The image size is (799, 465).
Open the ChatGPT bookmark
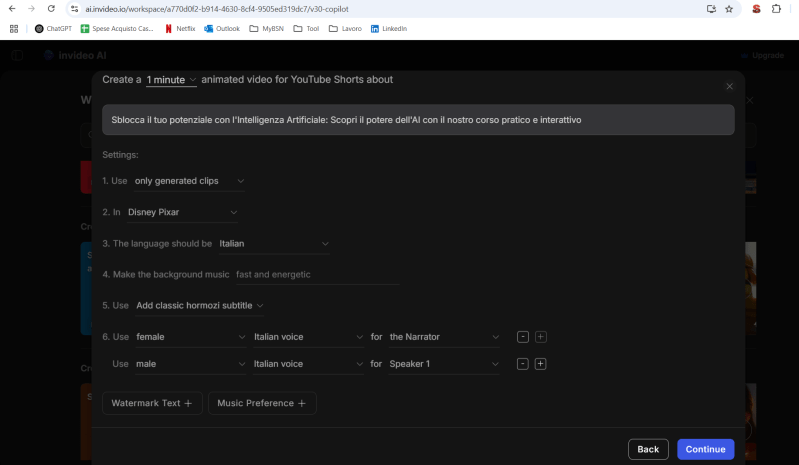click(x=53, y=29)
